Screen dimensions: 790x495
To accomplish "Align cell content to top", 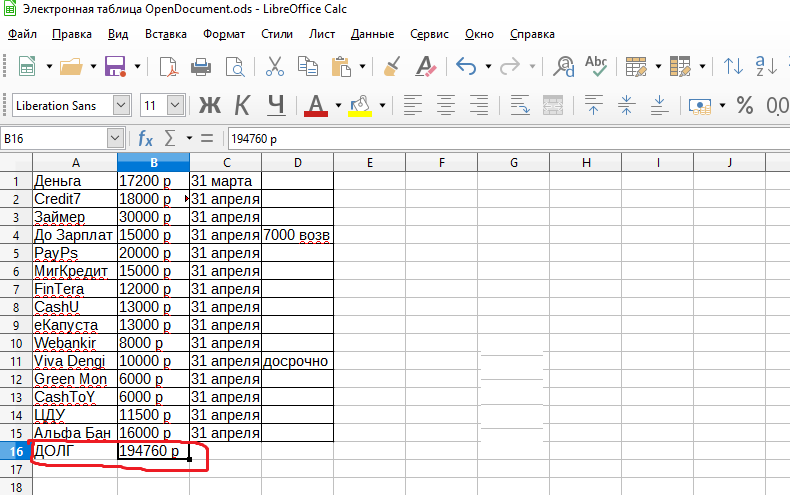I will (x=593, y=106).
